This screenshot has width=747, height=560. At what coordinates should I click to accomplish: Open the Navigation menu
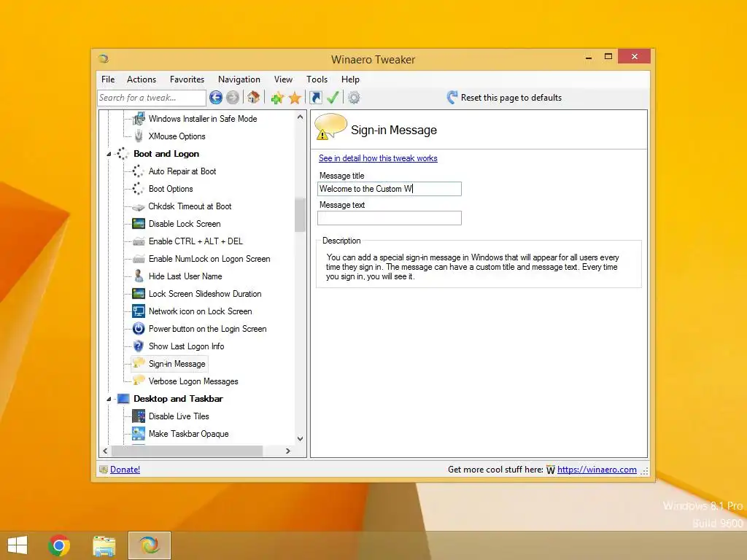239,79
